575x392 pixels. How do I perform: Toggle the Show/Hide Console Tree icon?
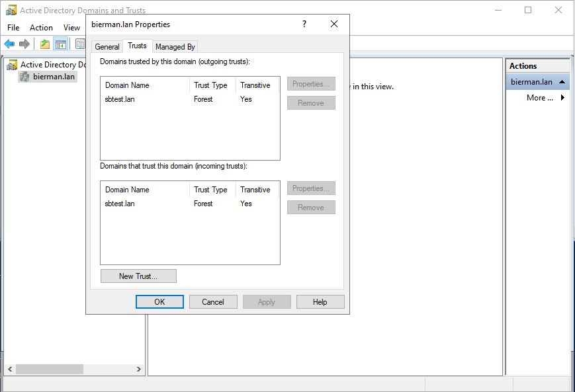pyautogui.click(x=60, y=44)
